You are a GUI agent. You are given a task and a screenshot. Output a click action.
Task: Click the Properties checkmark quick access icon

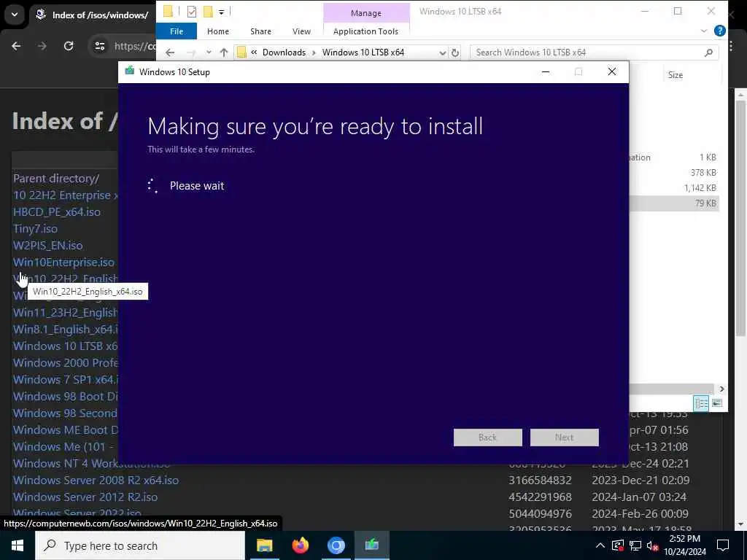pos(192,12)
